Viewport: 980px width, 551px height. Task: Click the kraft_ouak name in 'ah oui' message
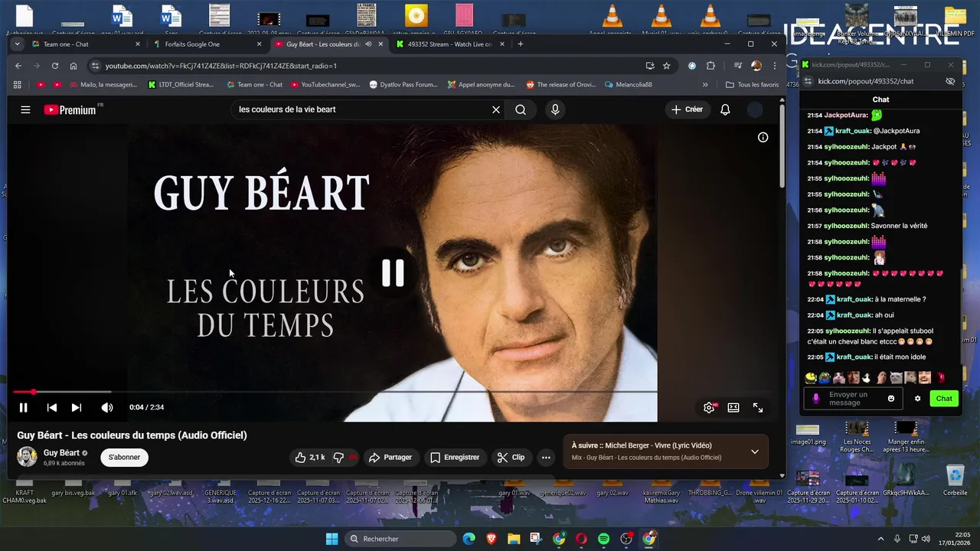coord(854,315)
